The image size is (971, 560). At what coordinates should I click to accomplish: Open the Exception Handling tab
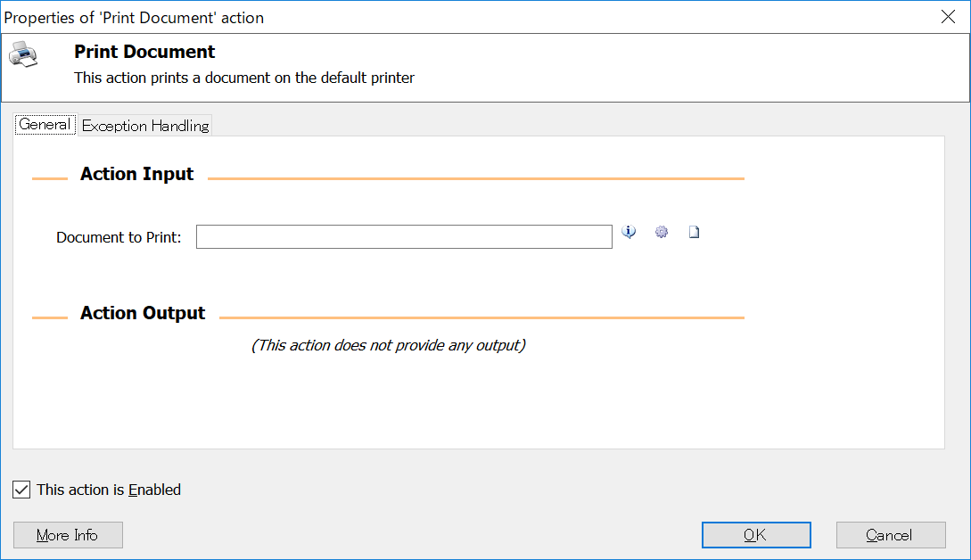[x=144, y=125]
